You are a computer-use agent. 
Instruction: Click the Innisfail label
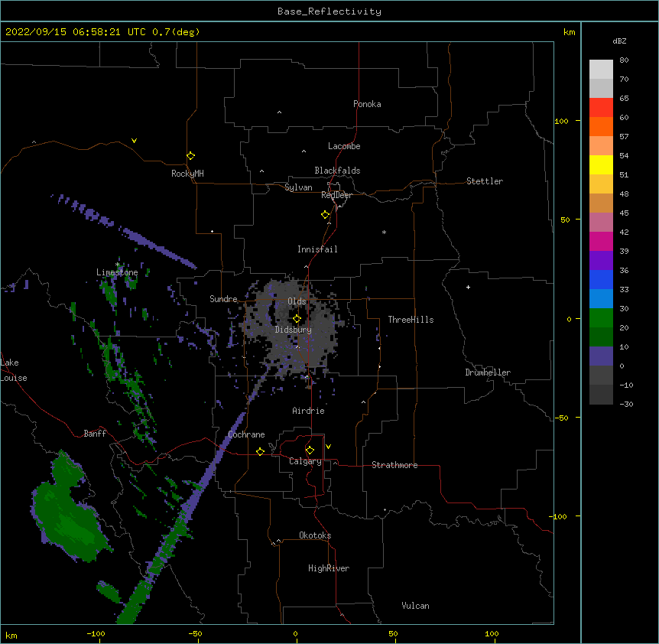(317, 249)
